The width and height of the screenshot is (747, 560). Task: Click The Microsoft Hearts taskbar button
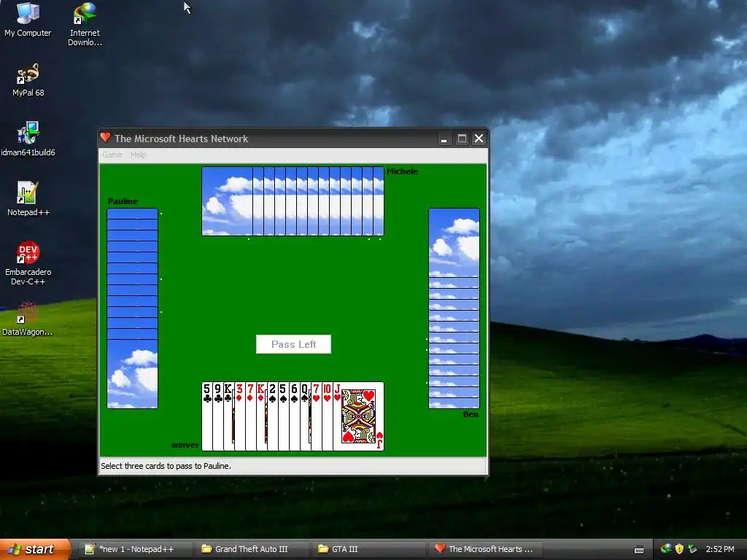[484, 549]
